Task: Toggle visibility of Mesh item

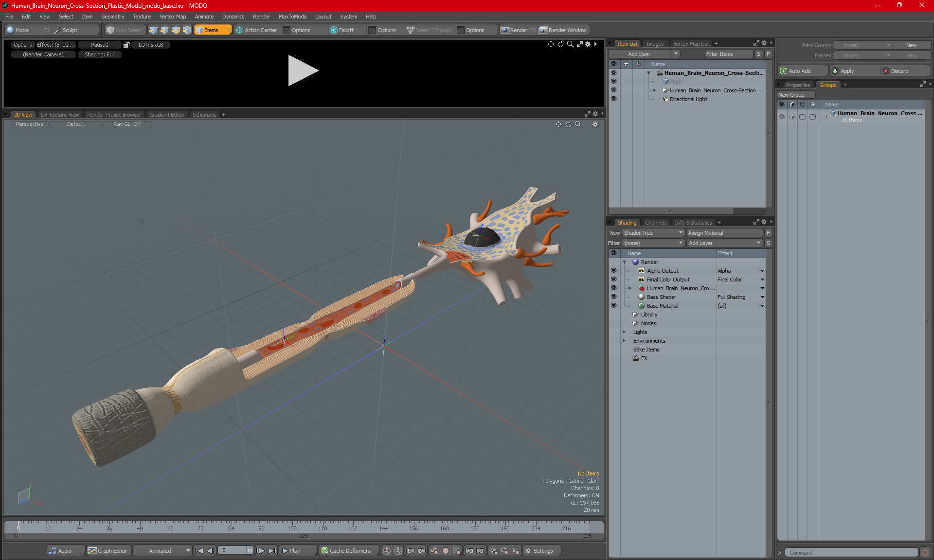Action: 613,82
